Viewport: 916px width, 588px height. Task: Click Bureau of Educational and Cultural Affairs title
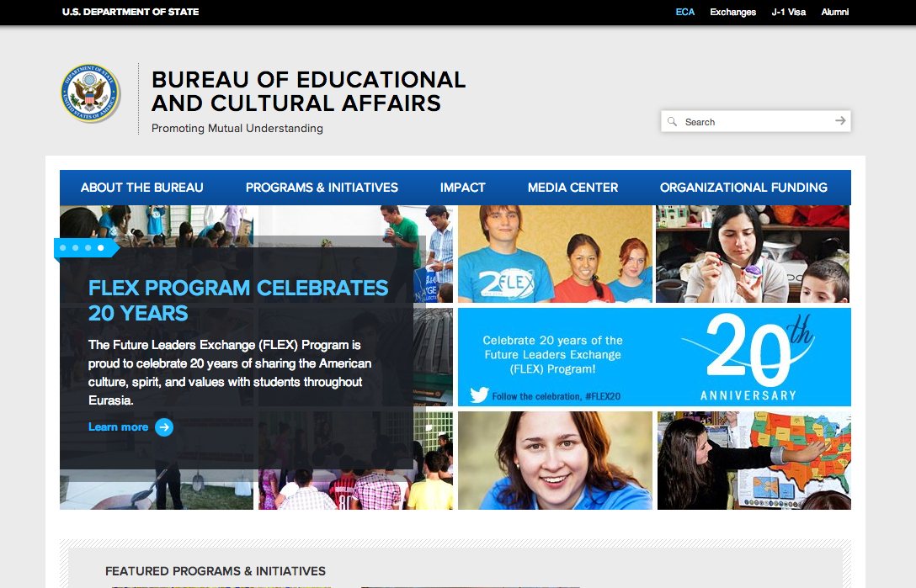[308, 91]
